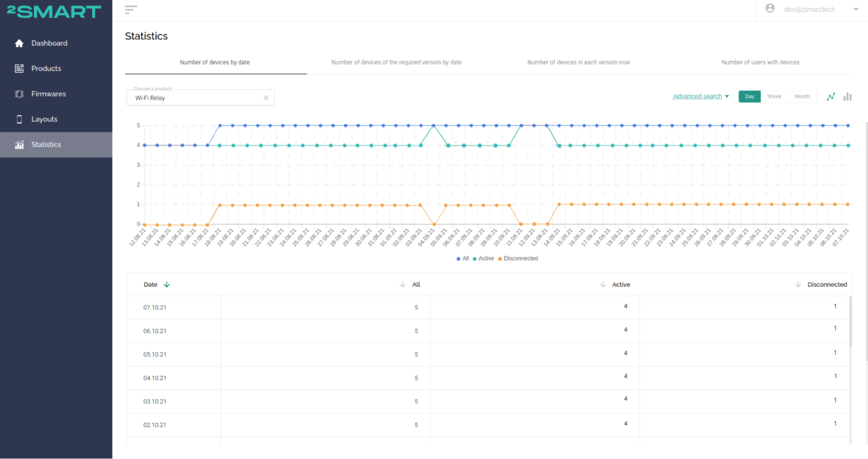This screenshot has height=459, width=868.
Task: Click the Dashboard home icon
Action: click(20, 43)
